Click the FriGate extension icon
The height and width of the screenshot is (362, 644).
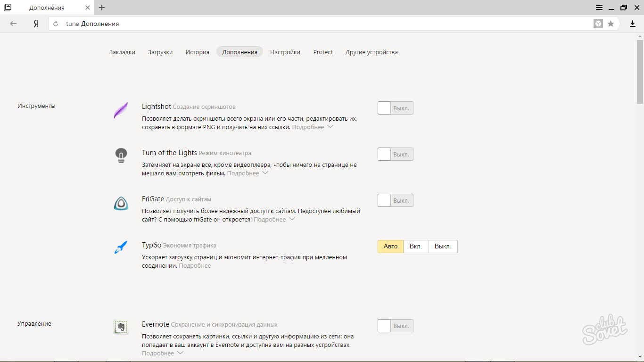coord(121,203)
